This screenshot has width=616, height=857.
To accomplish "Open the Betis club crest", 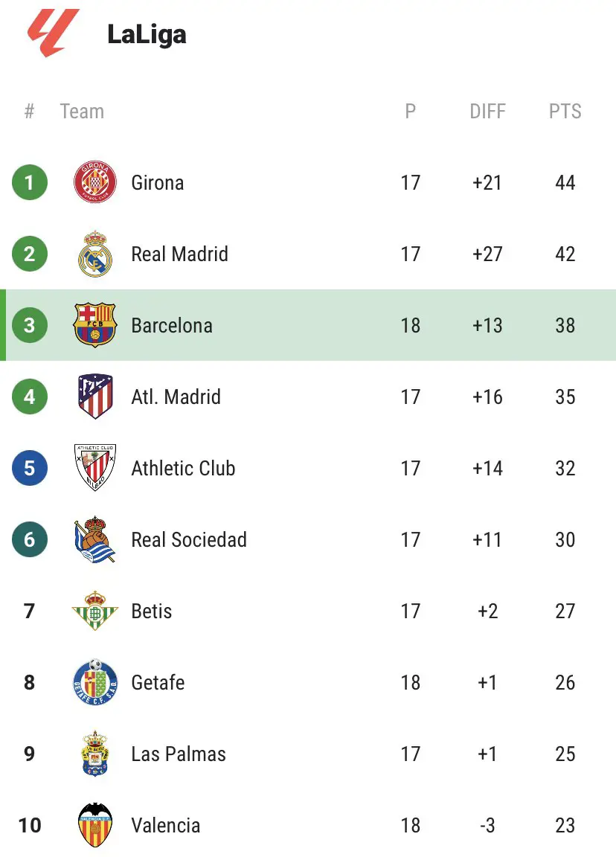I will coord(95,611).
